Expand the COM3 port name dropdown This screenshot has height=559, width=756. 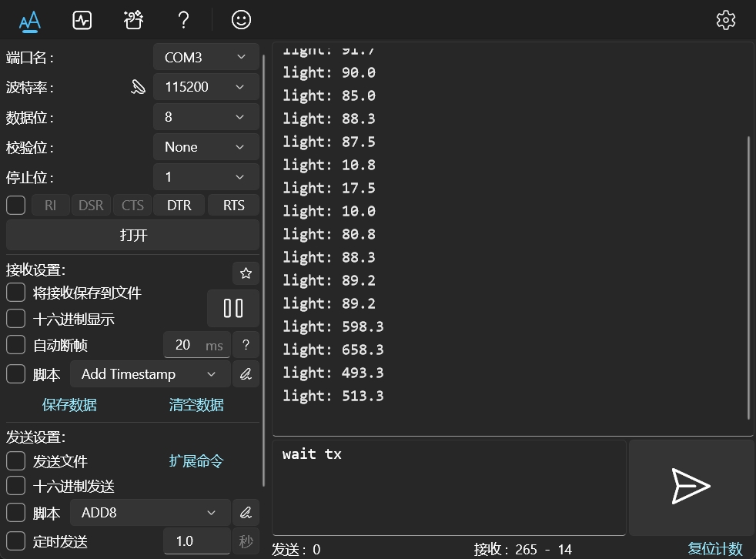pos(206,57)
